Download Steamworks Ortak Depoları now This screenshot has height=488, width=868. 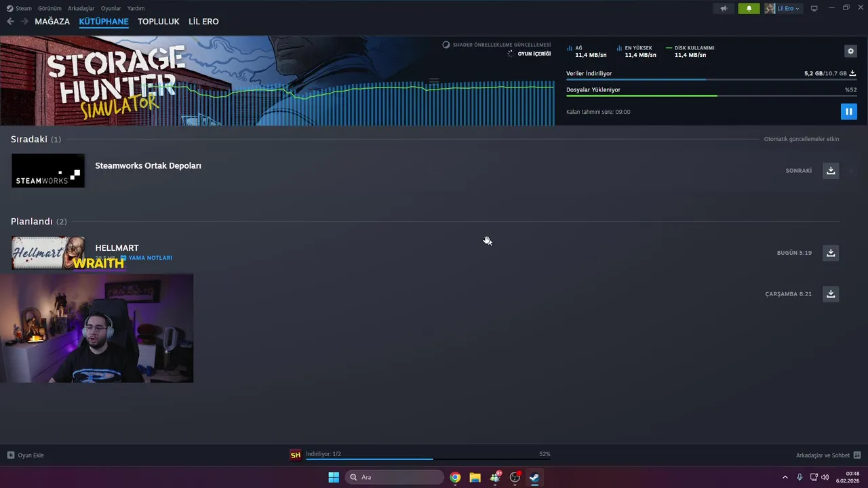click(x=831, y=170)
